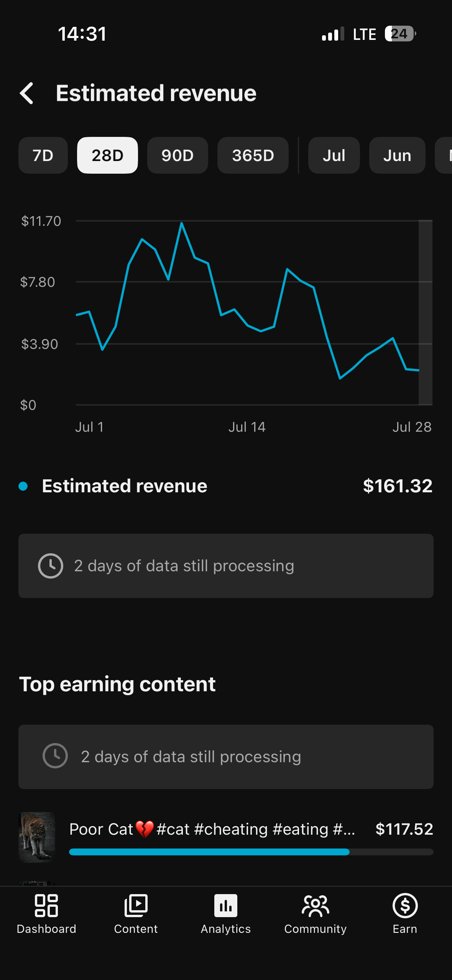Tap the clock icon under Top earning content

click(55, 756)
